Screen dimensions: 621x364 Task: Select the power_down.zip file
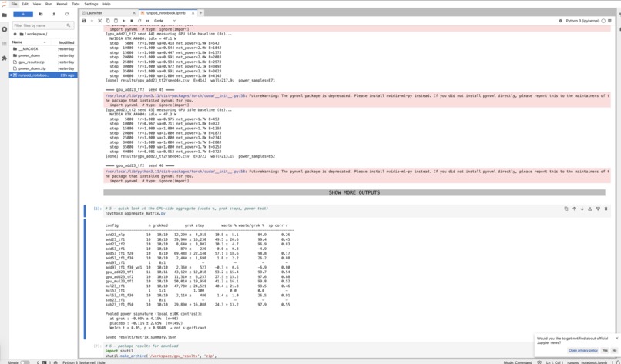tap(44, 68)
